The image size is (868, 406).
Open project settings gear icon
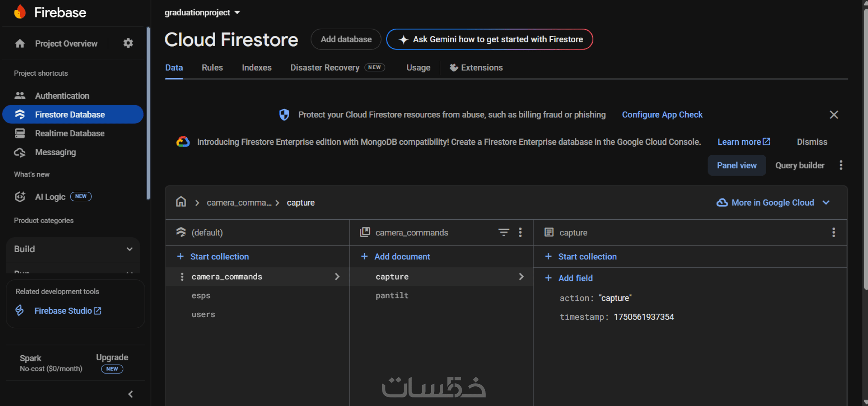click(x=128, y=43)
